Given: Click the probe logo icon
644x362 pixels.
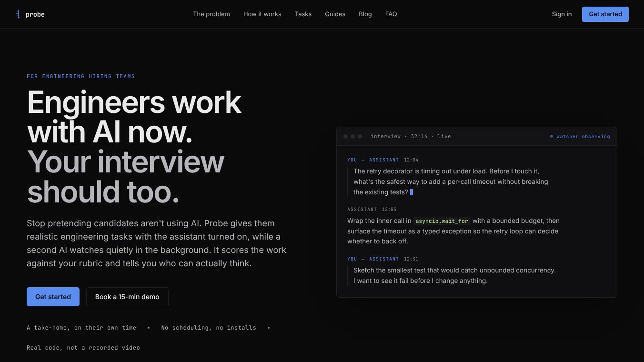Looking at the screenshot, I should pyautogui.click(x=18, y=14).
